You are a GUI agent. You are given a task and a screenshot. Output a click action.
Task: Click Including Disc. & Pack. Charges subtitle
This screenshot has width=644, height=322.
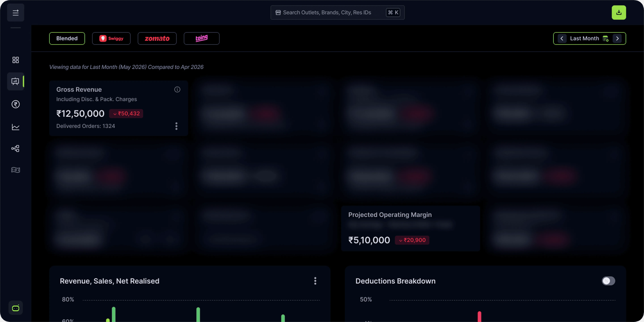click(x=96, y=99)
